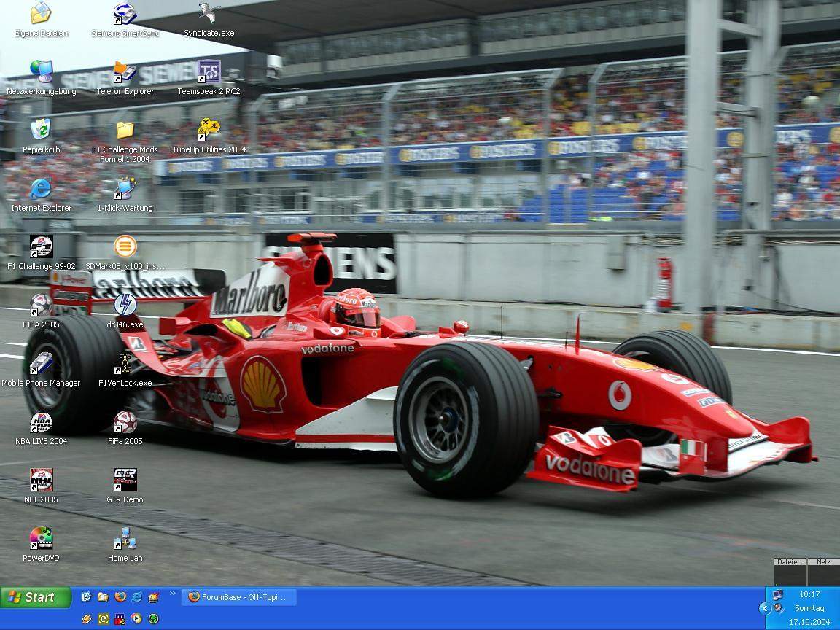The height and width of the screenshot is (630, 840).
Task: Select the NHL 2005 game shortcut
Action: 42,487
